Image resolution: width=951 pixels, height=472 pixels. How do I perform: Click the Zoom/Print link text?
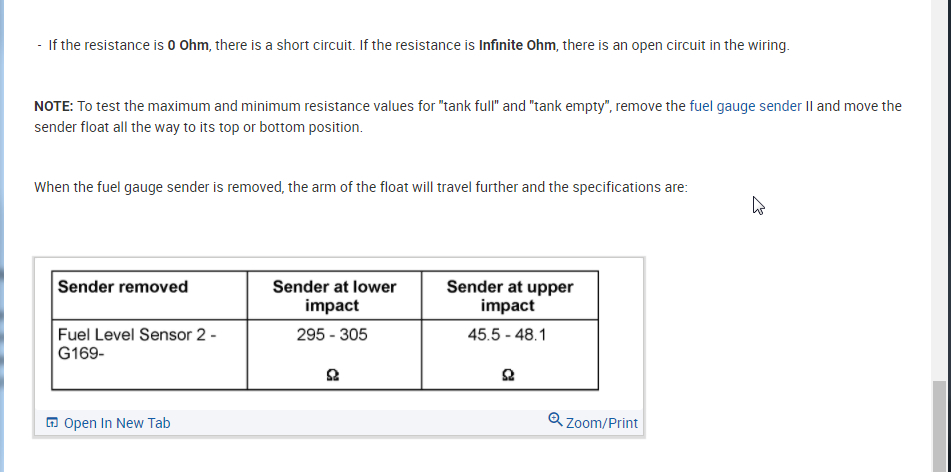click(x=601, y=423)
